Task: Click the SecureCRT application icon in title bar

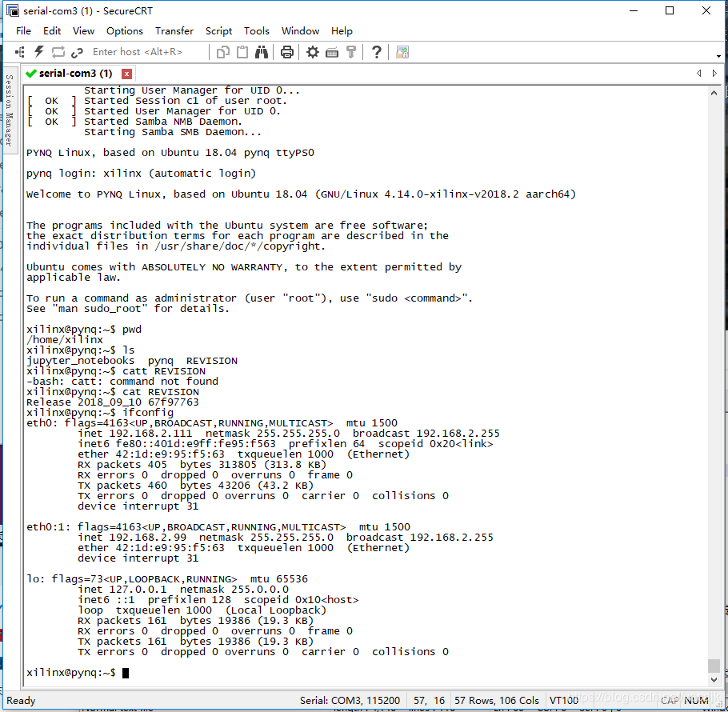Action: click(x=13, y=10)
